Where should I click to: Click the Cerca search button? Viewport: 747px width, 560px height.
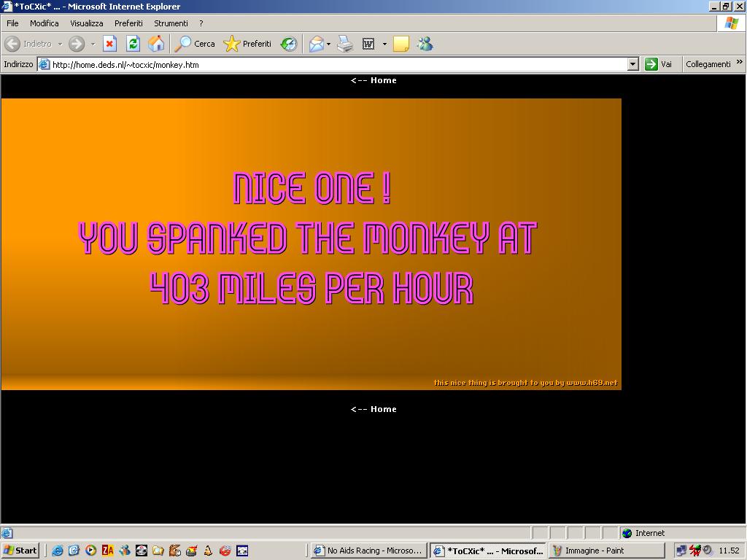click(195, 44)
